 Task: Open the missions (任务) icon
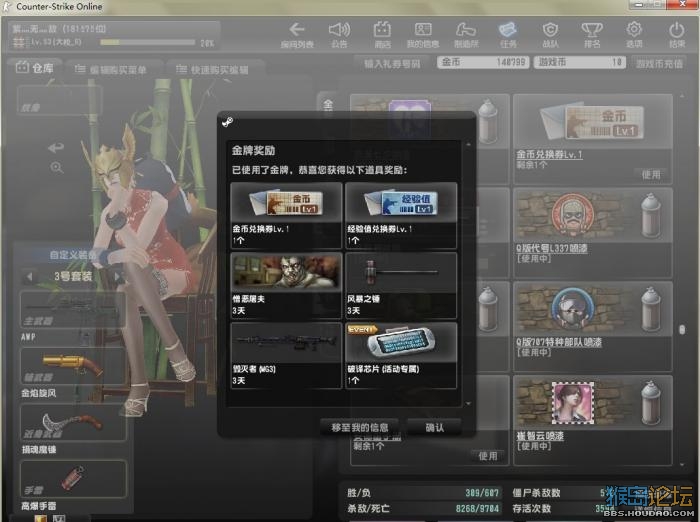click(x=508, y=34)
